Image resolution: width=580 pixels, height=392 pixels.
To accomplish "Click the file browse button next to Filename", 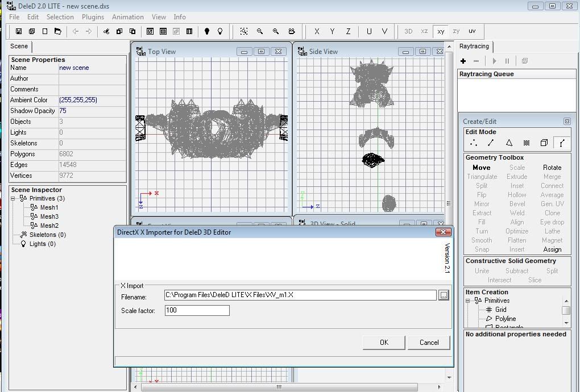I will [444, 295].
